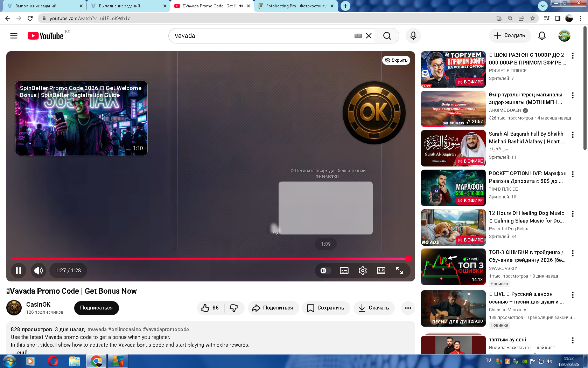Expand description with the ...ещё link

[22, 352]
